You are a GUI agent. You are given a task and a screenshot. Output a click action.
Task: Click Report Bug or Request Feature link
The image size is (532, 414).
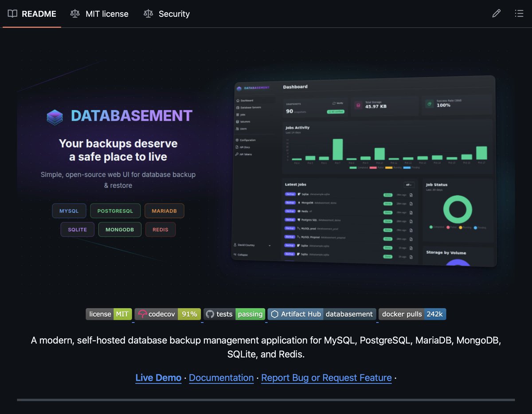pyautogui.click(x=326, y=378)
